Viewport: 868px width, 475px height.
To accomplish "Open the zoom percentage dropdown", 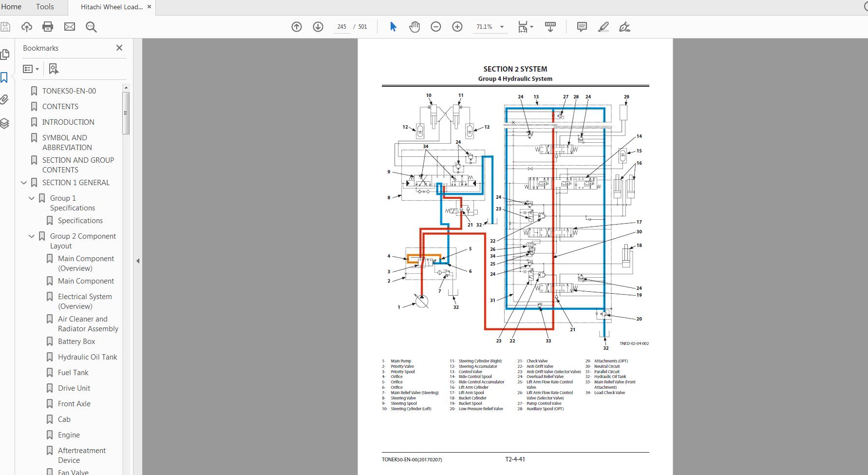I will click(x=502, y=27).
